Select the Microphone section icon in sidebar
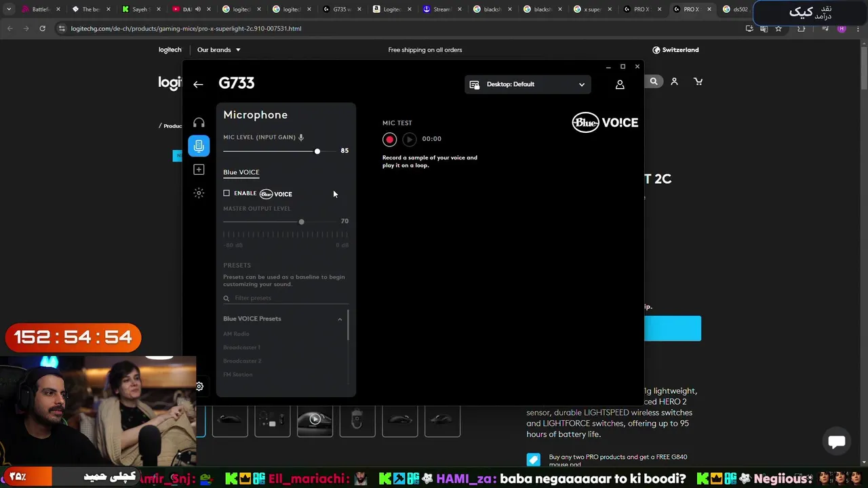Screen dimensions: 868x488 [x=199, y=146]
